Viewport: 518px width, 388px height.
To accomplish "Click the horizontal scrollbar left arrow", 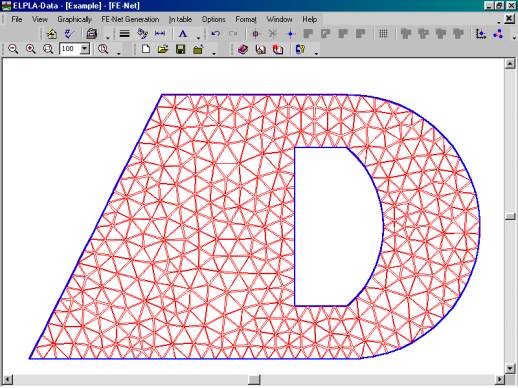I will click(8, 379).
